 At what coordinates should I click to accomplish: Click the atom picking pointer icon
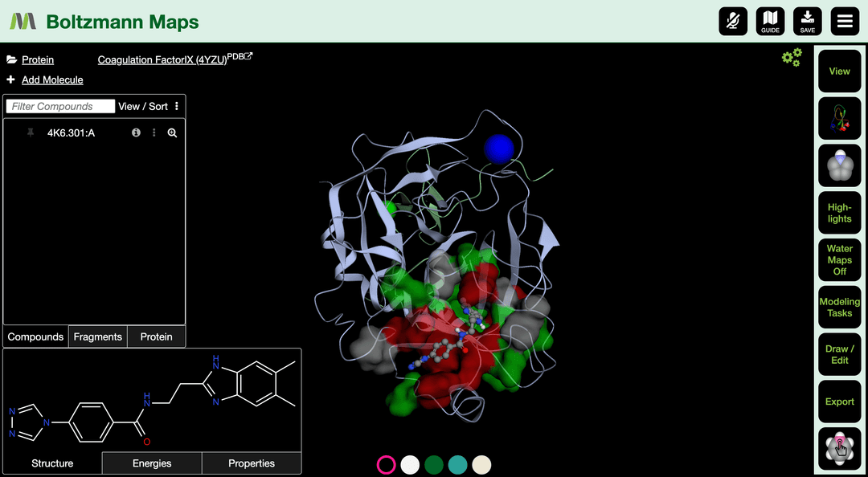point(839,449)
